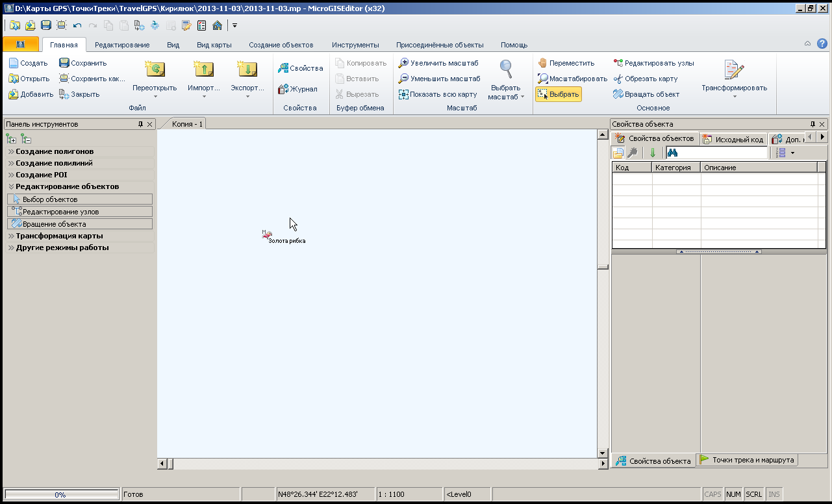Screen dimensions: 832x504
Task: Toggle the Выбрать selection mode button
Action: (558, 94)
